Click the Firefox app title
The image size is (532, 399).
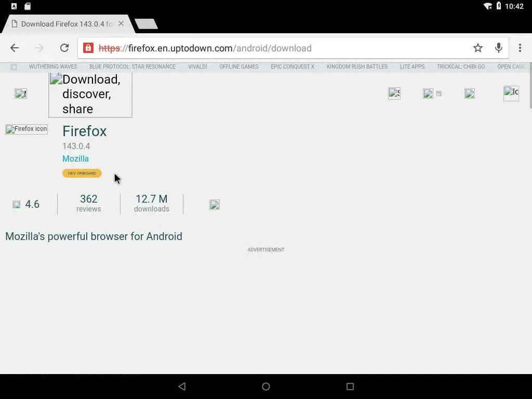(x=85, y=131)
